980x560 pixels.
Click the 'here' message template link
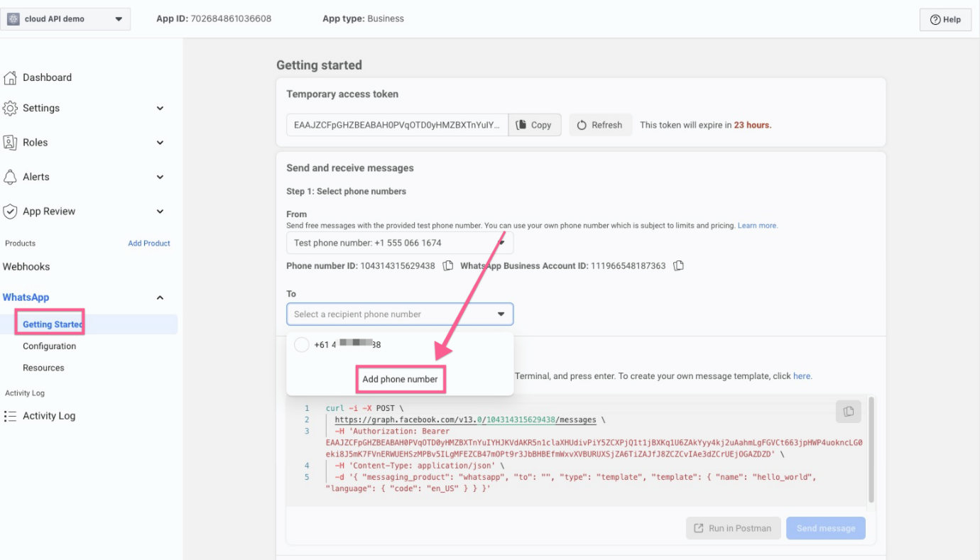point(802,376)
